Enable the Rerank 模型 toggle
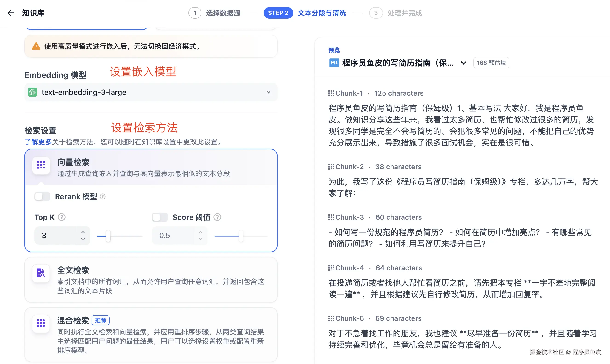The height and width of the screenshot is (364, 610). (x=42, y=196)
